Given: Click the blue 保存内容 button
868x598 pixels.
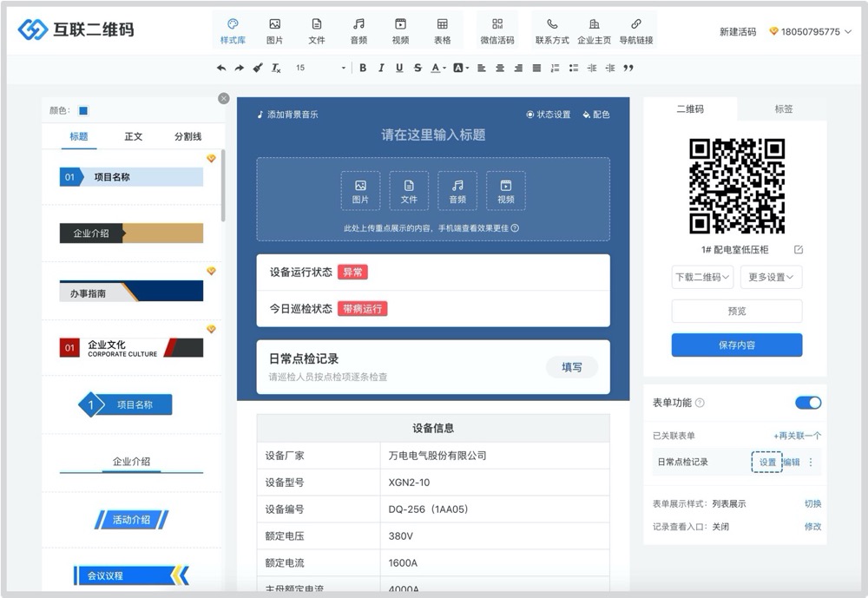Looking at the screenshot, I should [x=737, y=345].
